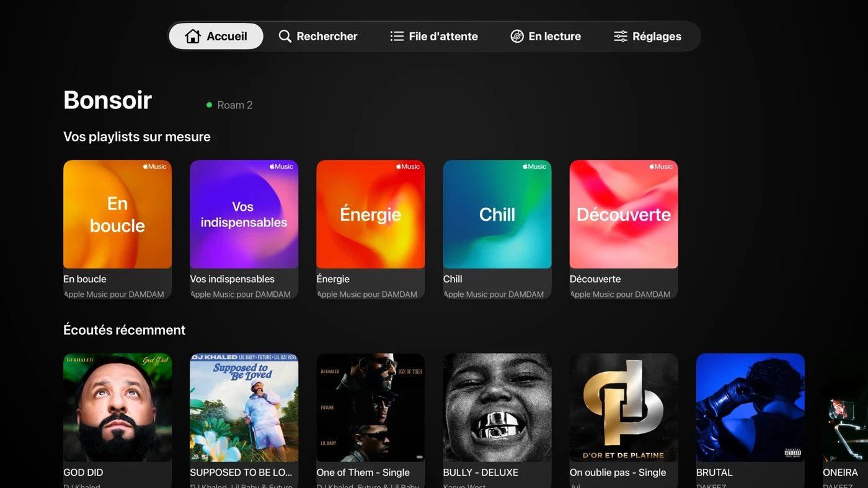Switch to File d'attente tab
Screen dimensions: 868x488
(x=434, y=37)
